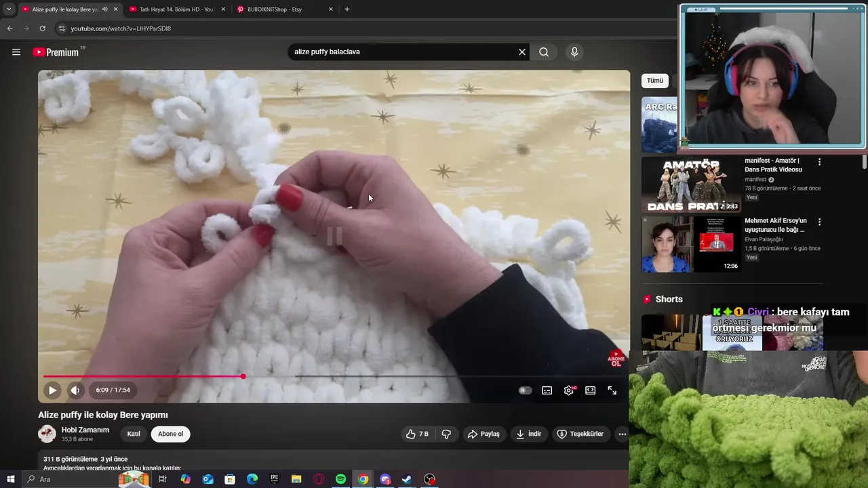Screen dimensions: 868x488
Task: Enter full screen mode
Action: [612, 390]
